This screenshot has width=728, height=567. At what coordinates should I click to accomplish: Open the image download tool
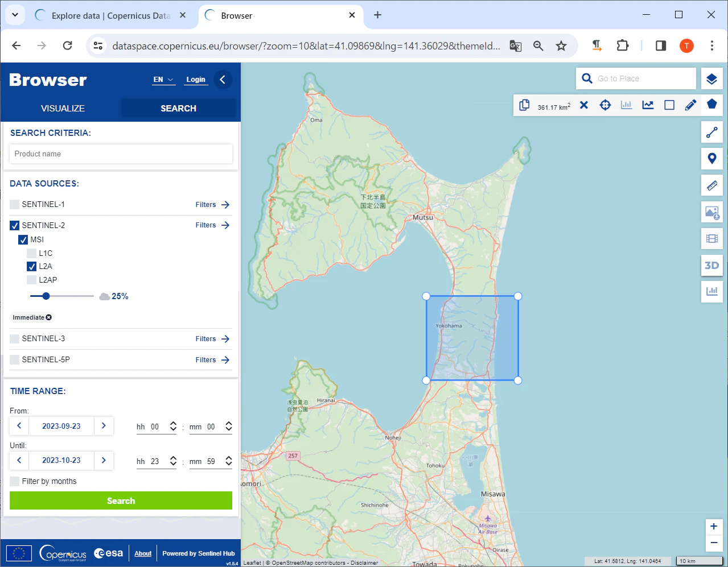711,213
